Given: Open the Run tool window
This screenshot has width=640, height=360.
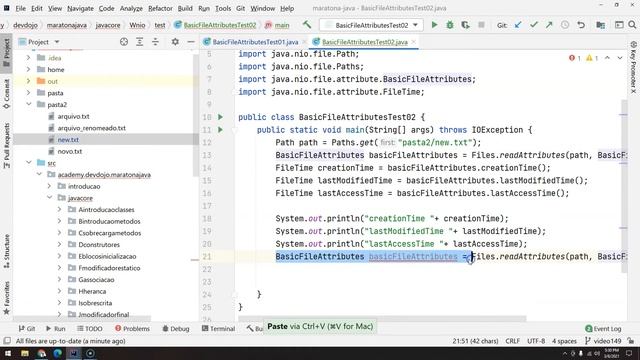Looking at the screenshot, I should point(56,329).
